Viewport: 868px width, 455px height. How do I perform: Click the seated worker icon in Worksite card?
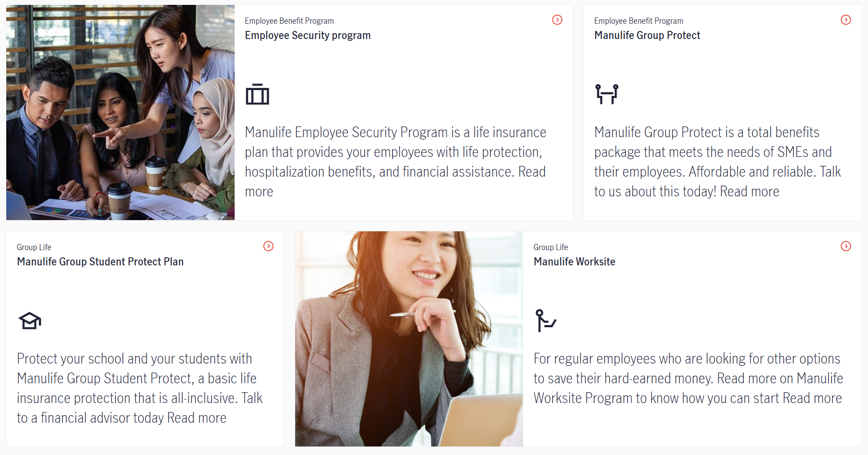click(x=545, y=321)
